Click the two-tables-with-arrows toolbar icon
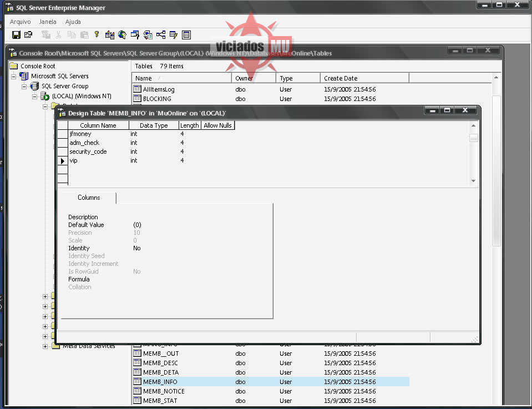 pyautogui.click(x=110, y=34)
